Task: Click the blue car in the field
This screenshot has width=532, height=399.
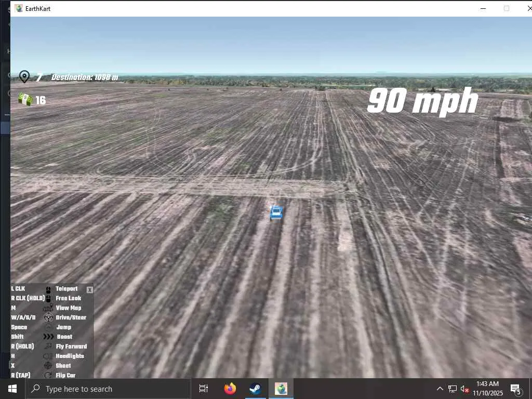Action: coord(276,212)
